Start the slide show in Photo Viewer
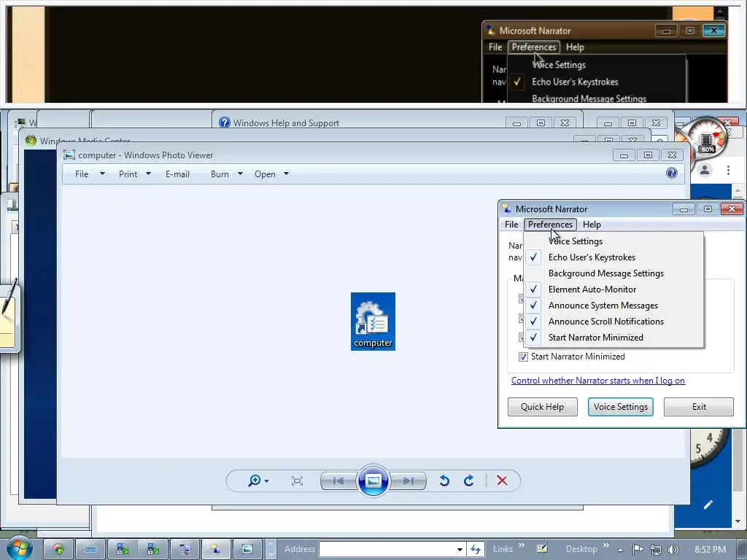The height and width of the screenshot is (560, 747). click(373, 481)
